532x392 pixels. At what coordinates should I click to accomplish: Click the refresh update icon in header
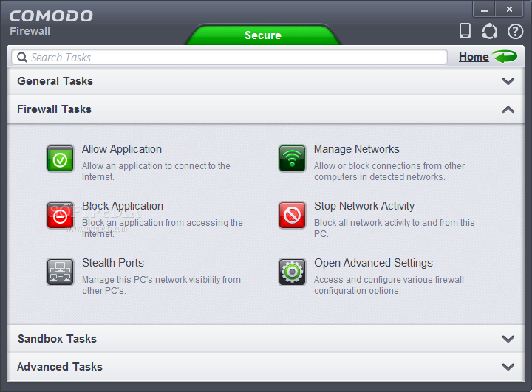(x=490, y=31)
